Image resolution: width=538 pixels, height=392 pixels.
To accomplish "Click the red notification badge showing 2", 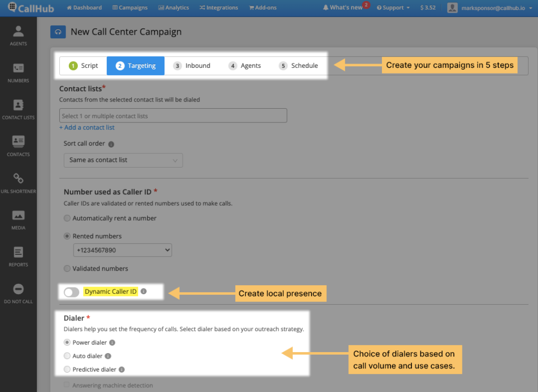I will pos(366,5).
